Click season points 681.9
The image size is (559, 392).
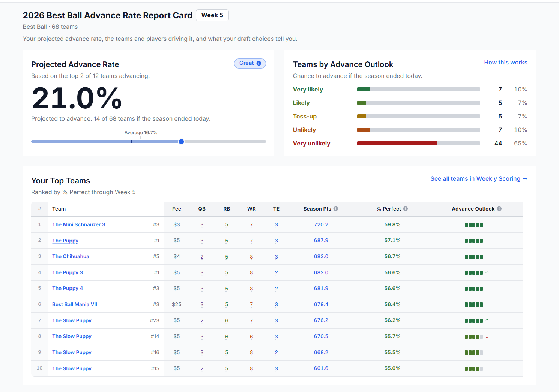(x=321, y=288)
